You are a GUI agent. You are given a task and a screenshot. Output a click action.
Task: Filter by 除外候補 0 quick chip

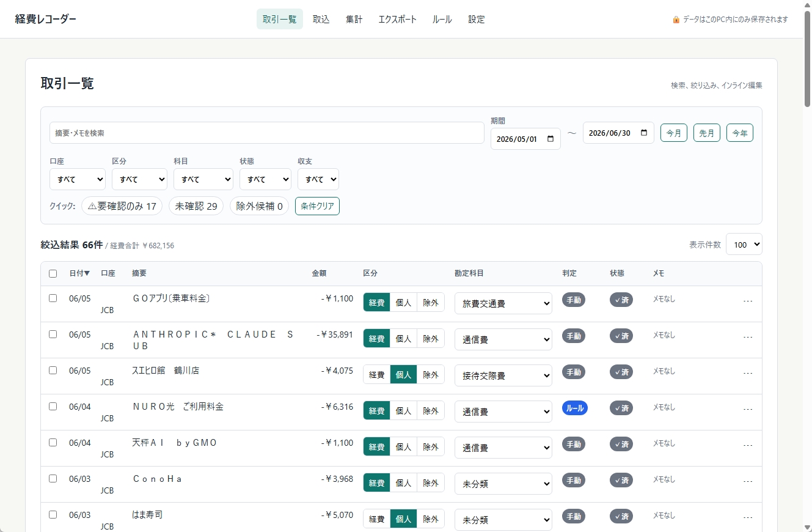click(x=259, y=206)
